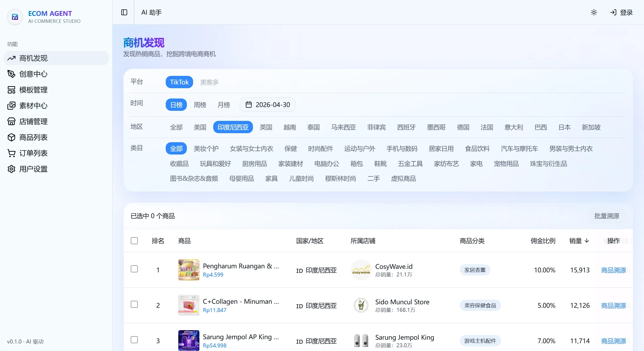The width and height of the screenshot is (644, 351).
Task: Click the calendar icon in date picker
Action: point(248,105)
